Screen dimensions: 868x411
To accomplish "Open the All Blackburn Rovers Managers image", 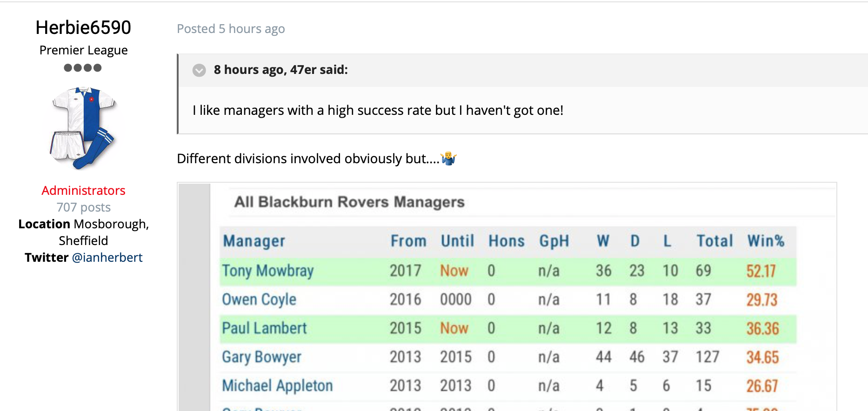I will click(x=507, y=297).
